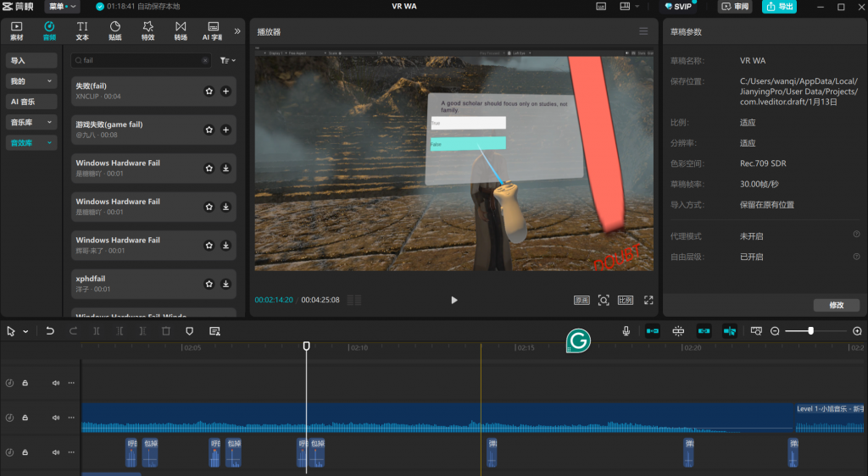This screenshot has width=868, height=476.
Task: Toggle clip linkage
Action: pyautogui.click(x=704, y=330)
